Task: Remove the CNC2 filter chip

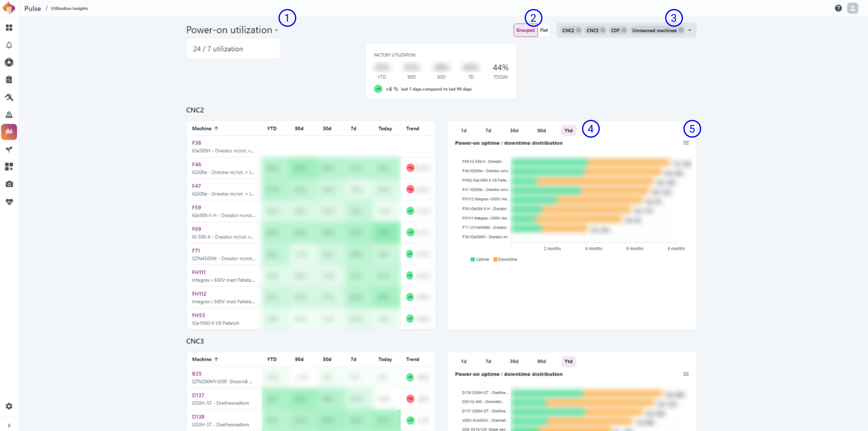Action: point(578,30)
